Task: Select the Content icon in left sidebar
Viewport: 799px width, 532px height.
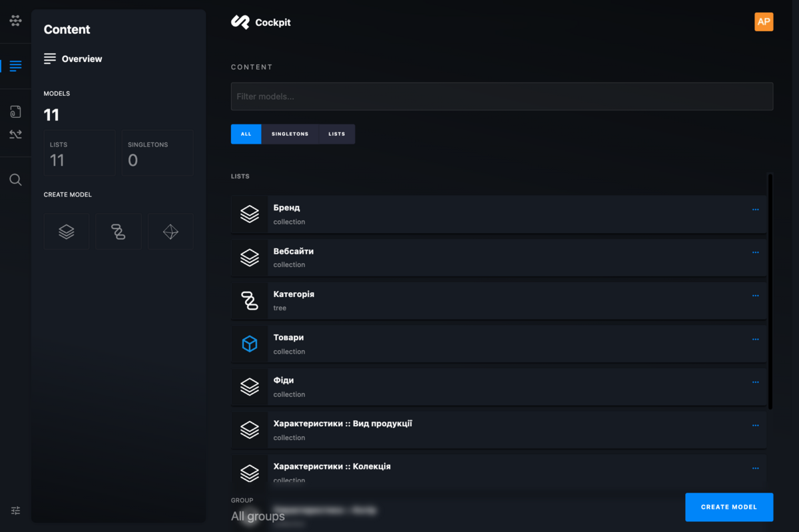Action: pos(15,66)
